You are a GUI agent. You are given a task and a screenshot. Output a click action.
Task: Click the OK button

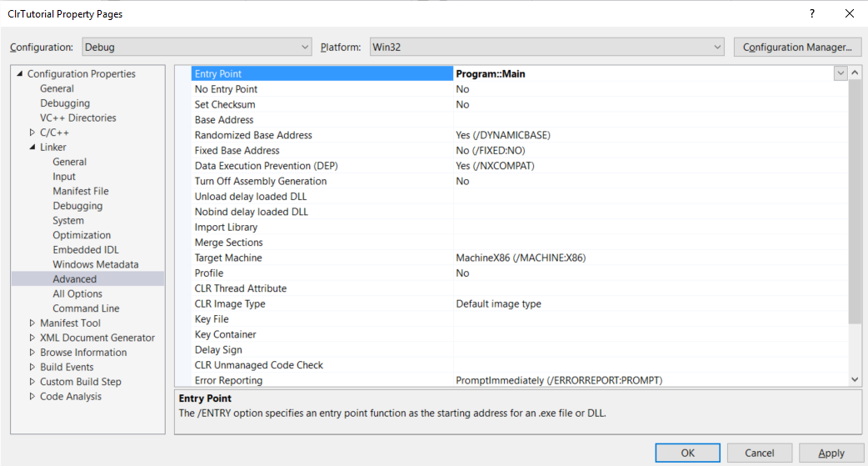(x=687, y=453)
